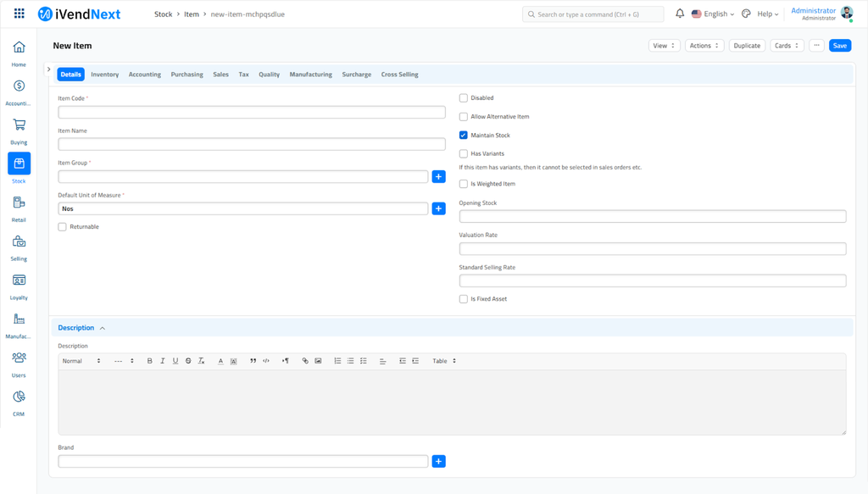Image resolution: width=868 pixels, height=494 pixels.
Task: Open the English language dropdown
Action: [x=713, y=14]
